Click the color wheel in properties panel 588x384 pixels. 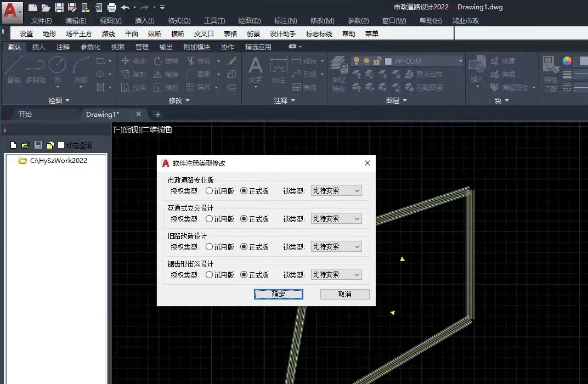pos(567,61)
